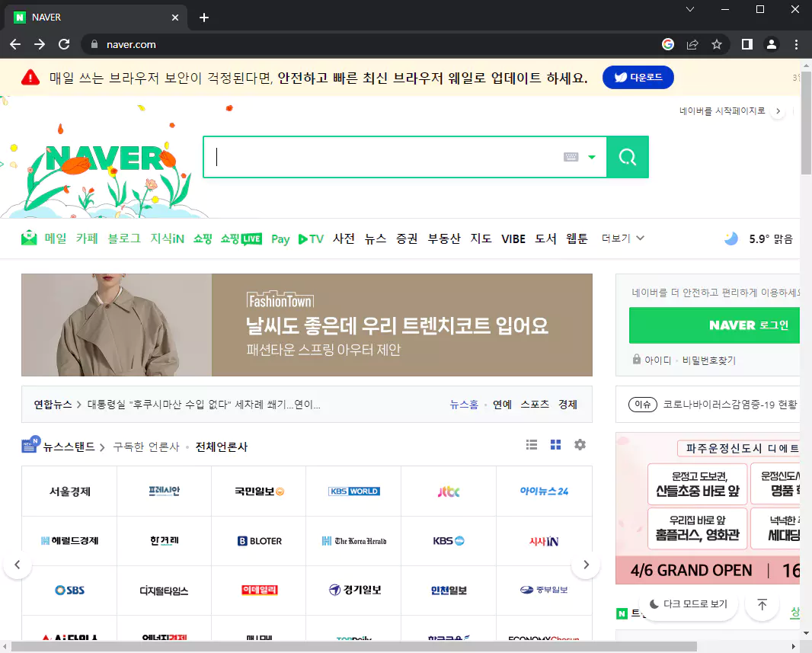Open the Pay menu item

click(280, 238)
